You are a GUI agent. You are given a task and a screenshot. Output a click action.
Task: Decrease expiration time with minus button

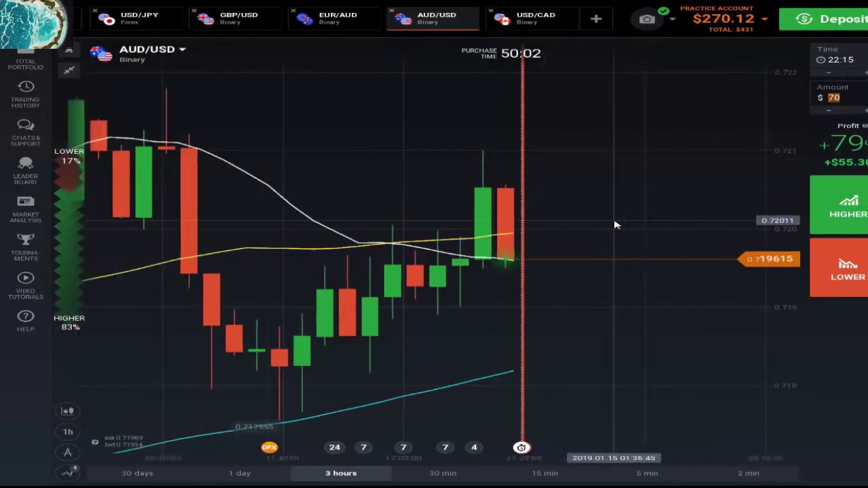829,73
